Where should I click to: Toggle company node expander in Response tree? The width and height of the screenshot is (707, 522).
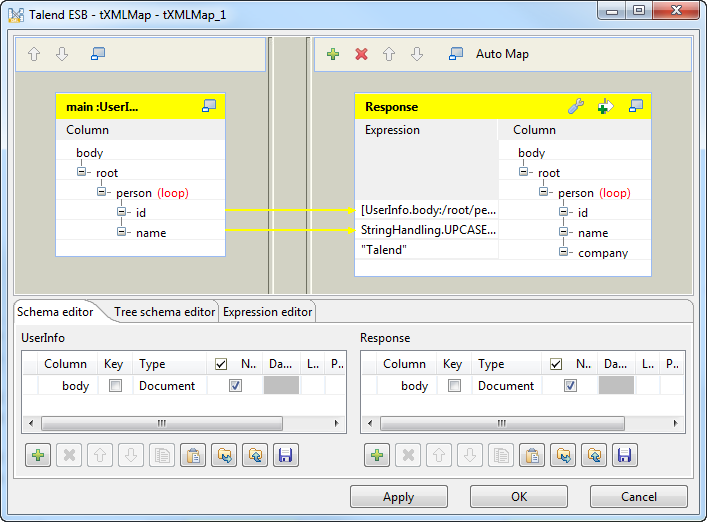(563, 252)
